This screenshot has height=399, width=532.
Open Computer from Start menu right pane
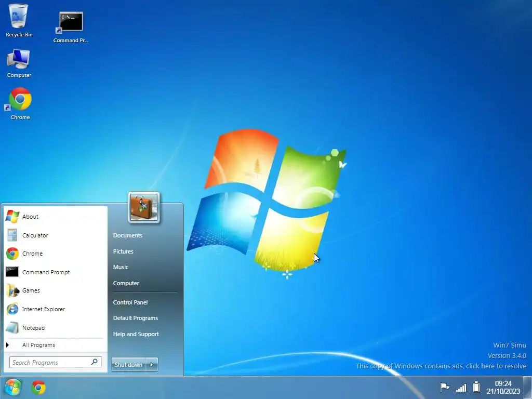click(x=126, y=283)
